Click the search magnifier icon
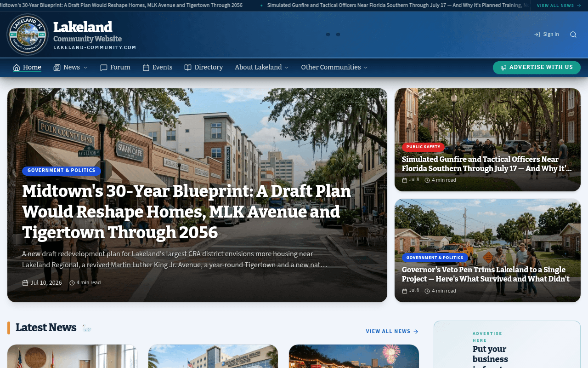The width and height of the screenshot is (588, 368). click(573, 34)
